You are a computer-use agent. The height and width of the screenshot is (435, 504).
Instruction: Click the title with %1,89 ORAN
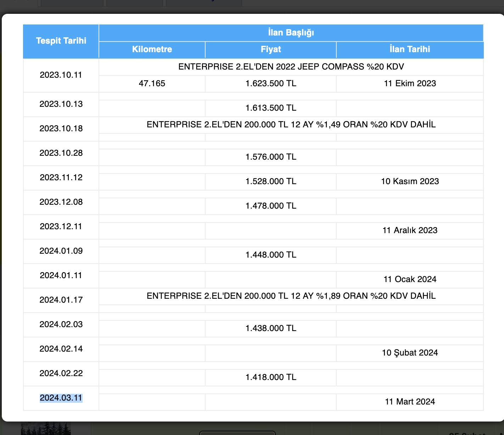tap(291, 296)
